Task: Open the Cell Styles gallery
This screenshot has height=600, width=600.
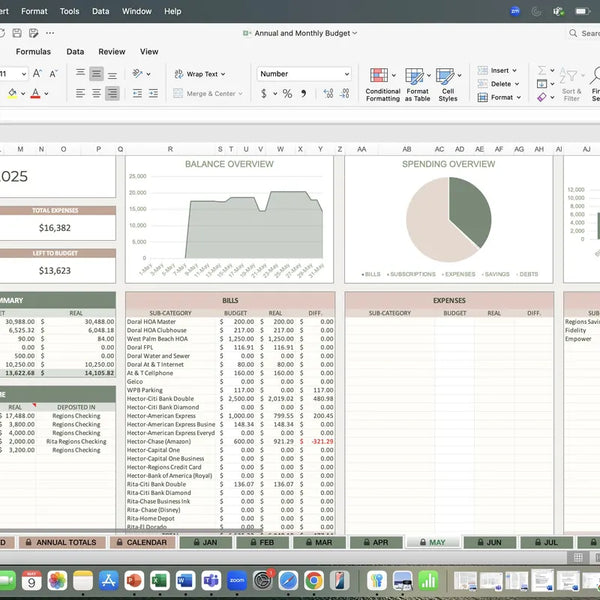Action: (448, 82)
